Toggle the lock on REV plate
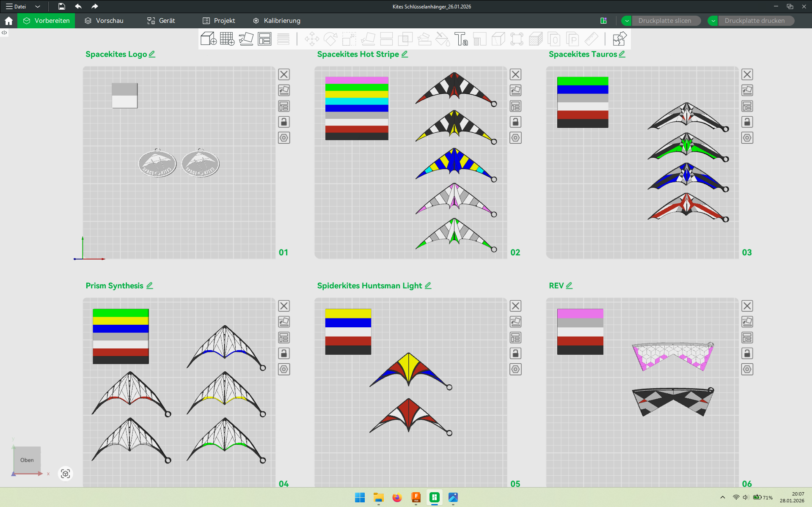The height and width of the screenshot is (507, 812). coord(747,354)
